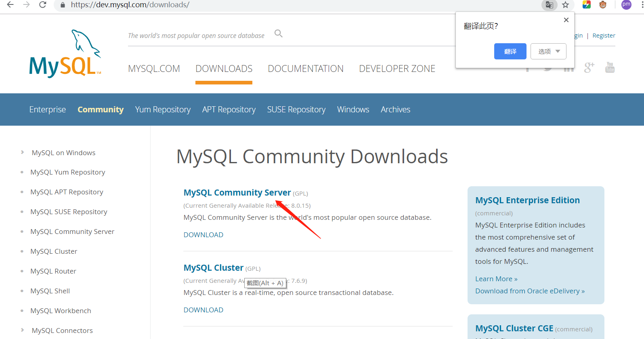Screen dimensions: 644x339
Task: Click DOWNLOAD under Community Server
Action: click(203, 235)
